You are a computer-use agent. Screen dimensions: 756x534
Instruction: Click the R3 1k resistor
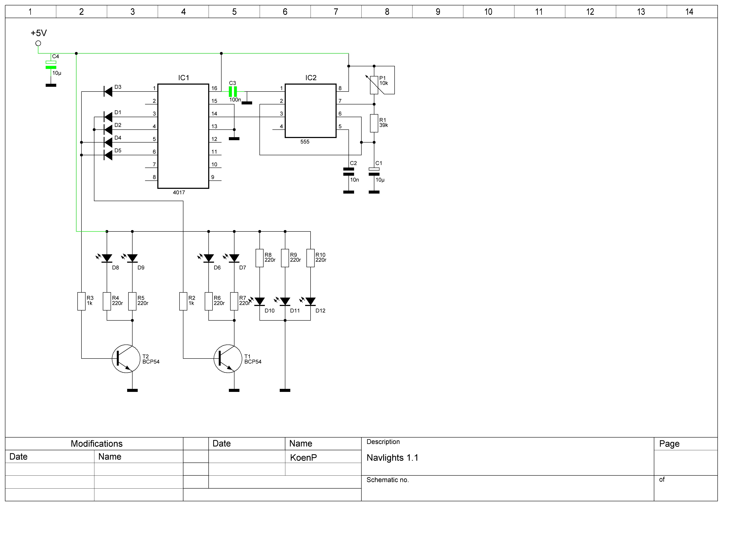tap(81, 301)
